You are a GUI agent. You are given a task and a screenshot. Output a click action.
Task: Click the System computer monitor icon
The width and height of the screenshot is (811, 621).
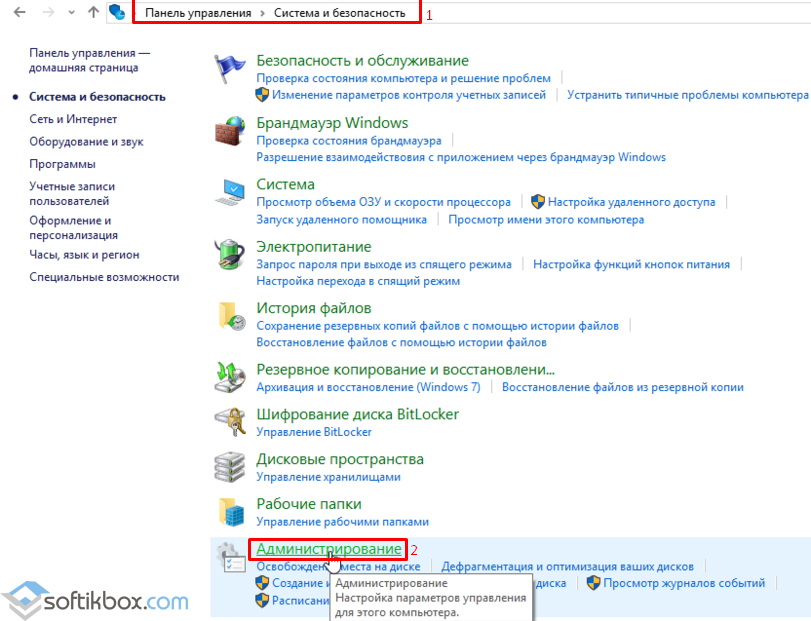[x=230, y=194]
